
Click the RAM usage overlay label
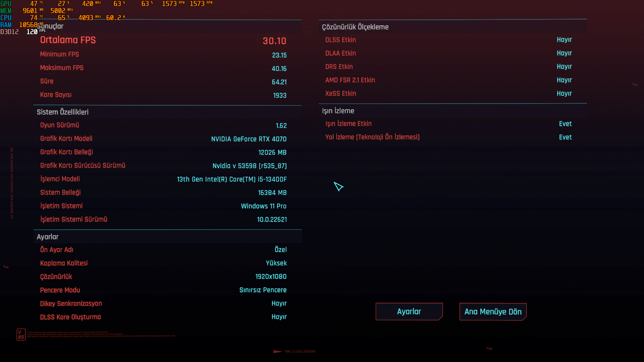tap(6, 25)
